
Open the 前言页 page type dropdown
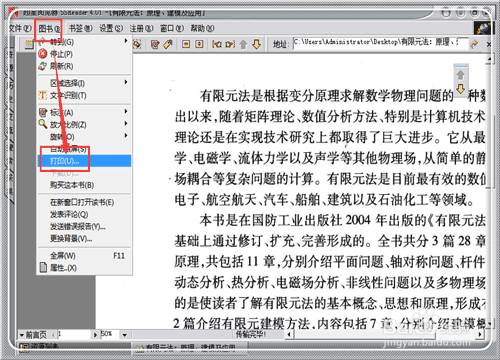pos(33,334)
